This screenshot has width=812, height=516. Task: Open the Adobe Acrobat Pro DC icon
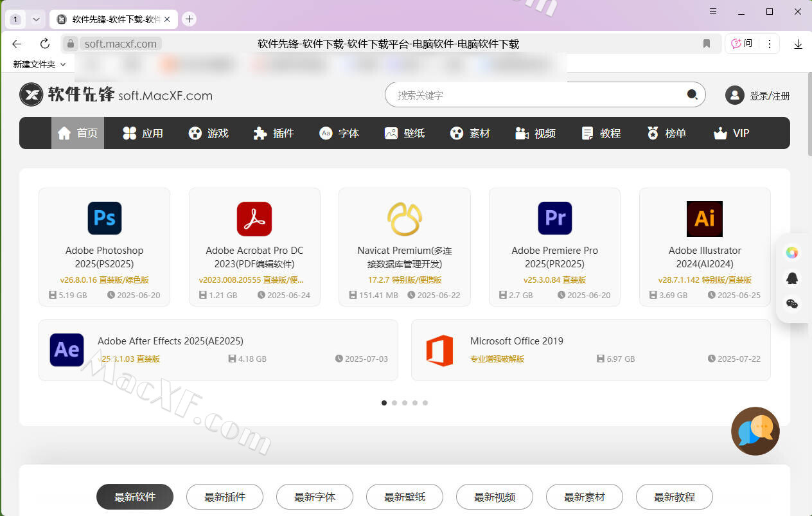tap(254, 218)
